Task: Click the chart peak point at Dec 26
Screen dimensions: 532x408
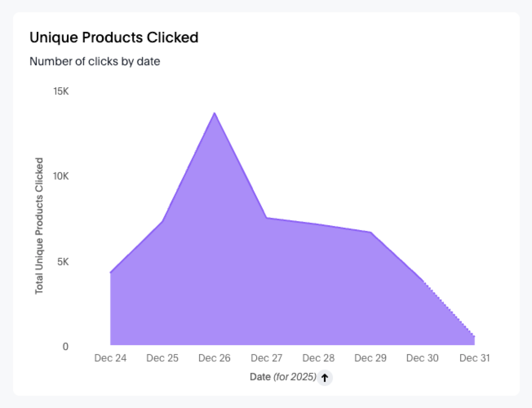Action: (215, 113)
